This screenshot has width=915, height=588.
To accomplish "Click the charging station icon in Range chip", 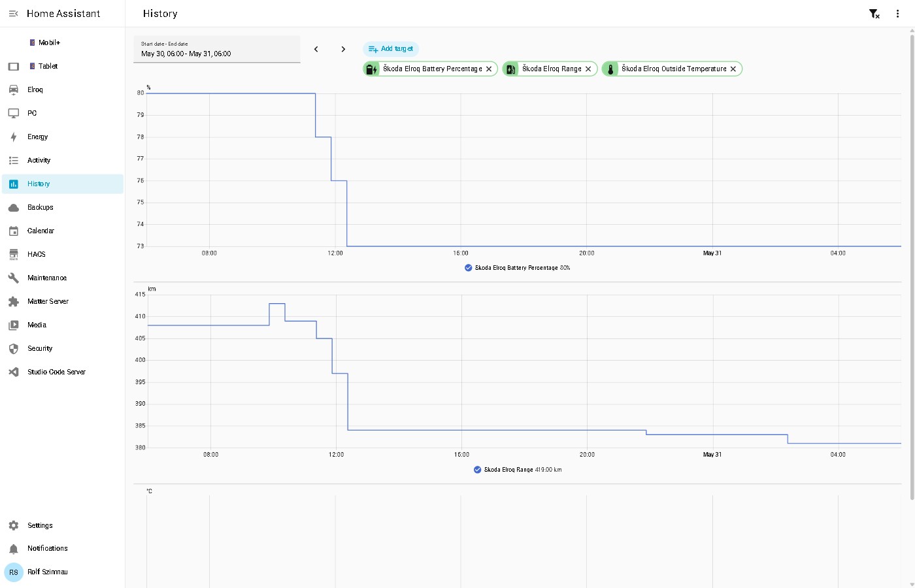I will coord(510,69).
